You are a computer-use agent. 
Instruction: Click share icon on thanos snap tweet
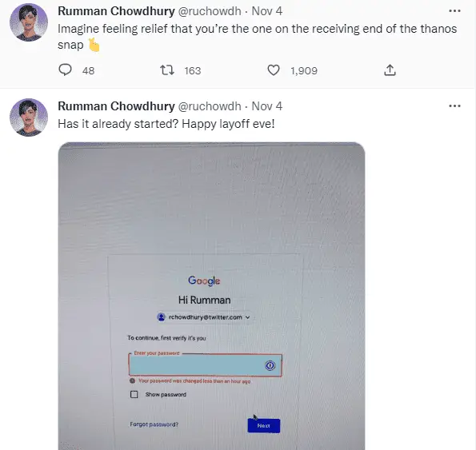click(390, 70)
